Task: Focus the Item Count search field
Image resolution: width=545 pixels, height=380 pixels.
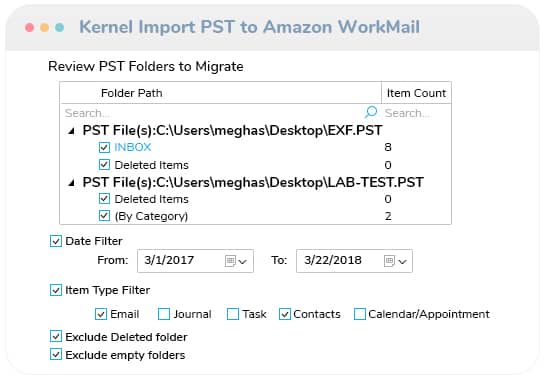Action: pyautogui.click(x=416, y=113)
